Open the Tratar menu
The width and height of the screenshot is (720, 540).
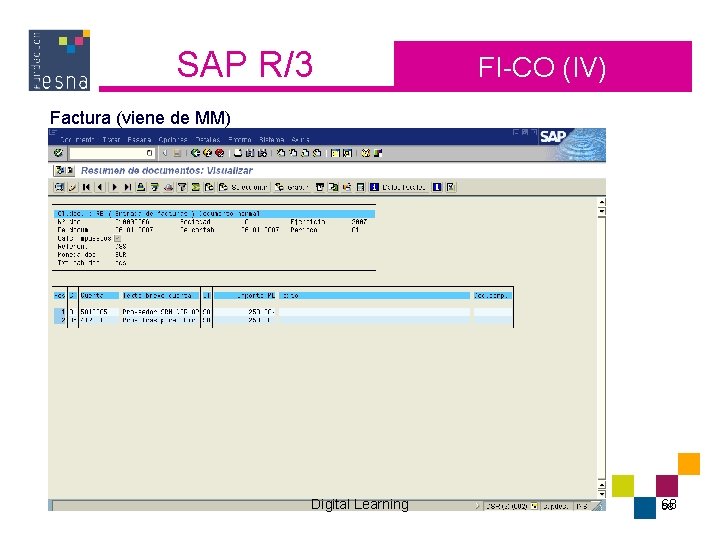click(111, 139)
